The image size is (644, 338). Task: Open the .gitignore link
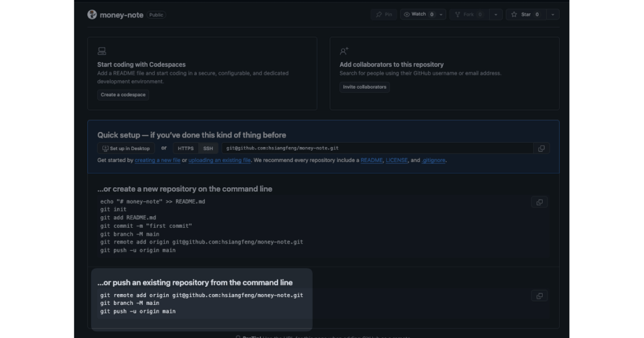pos(433,160)
